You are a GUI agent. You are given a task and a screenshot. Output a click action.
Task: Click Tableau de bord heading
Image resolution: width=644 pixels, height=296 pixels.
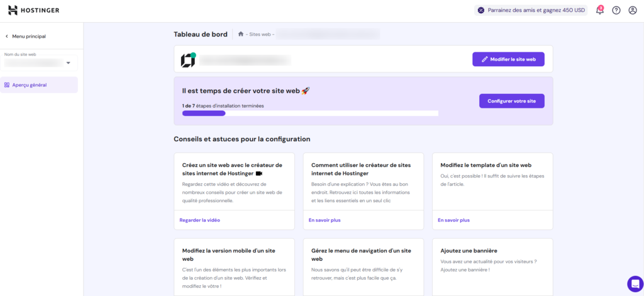click(x=201, y=35)
